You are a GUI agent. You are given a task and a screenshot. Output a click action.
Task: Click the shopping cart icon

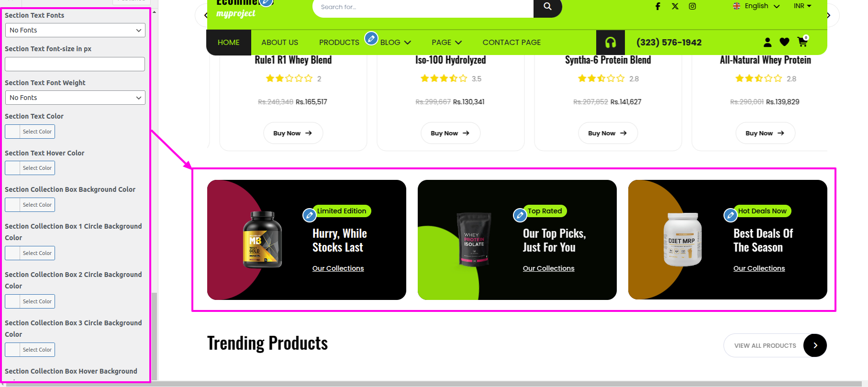click(x=803, y=42)
